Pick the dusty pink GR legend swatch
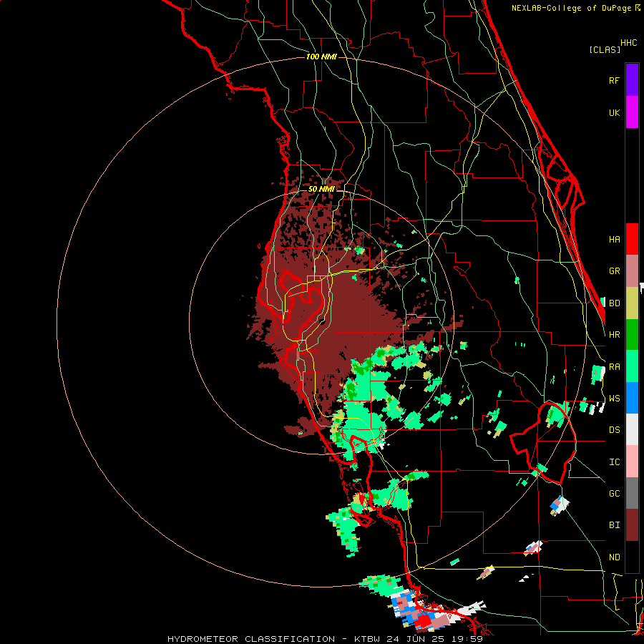Screen dimensions: 644x644 (632, 271)
